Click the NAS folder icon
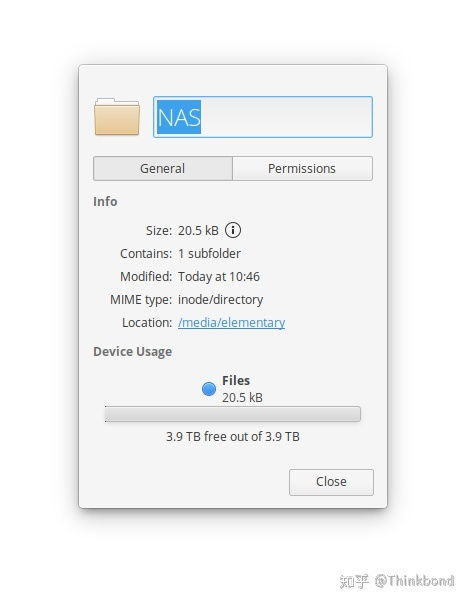The width and height of the screenshot is (466, 601). (117, 117)
